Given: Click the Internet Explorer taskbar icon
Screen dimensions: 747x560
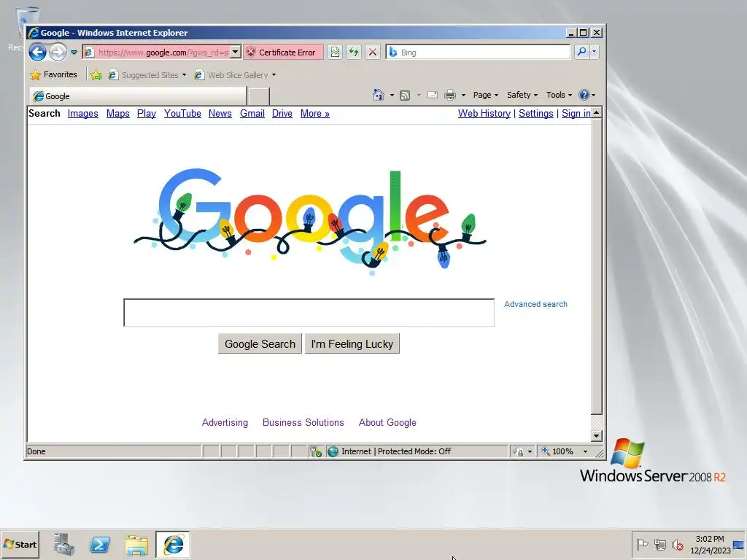Looking at the screenshot, I should (x=172, y=544).
